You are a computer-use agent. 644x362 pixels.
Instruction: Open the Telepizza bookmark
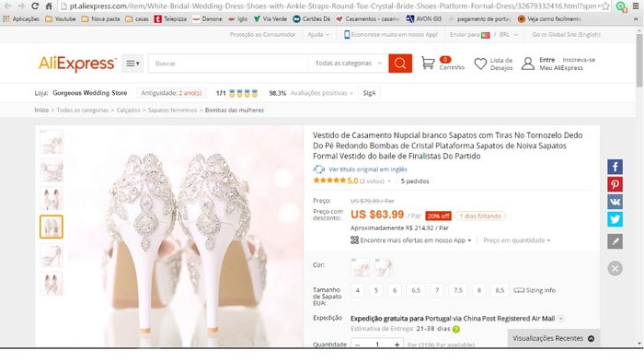(x=170, y=19)
